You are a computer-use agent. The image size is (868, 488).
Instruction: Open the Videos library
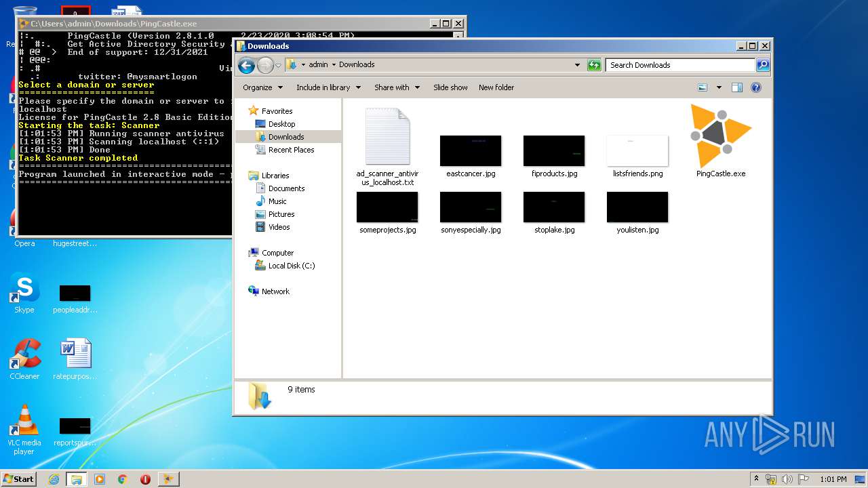pos(273,227)
